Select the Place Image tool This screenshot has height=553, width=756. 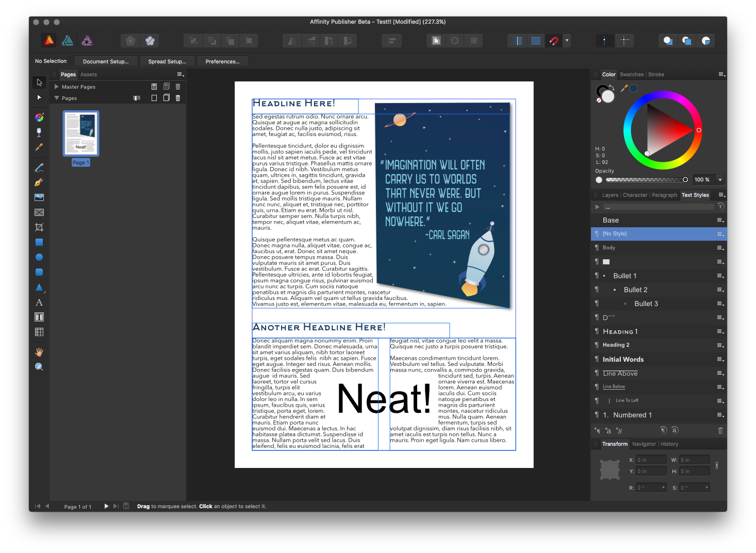click(39, 197)
